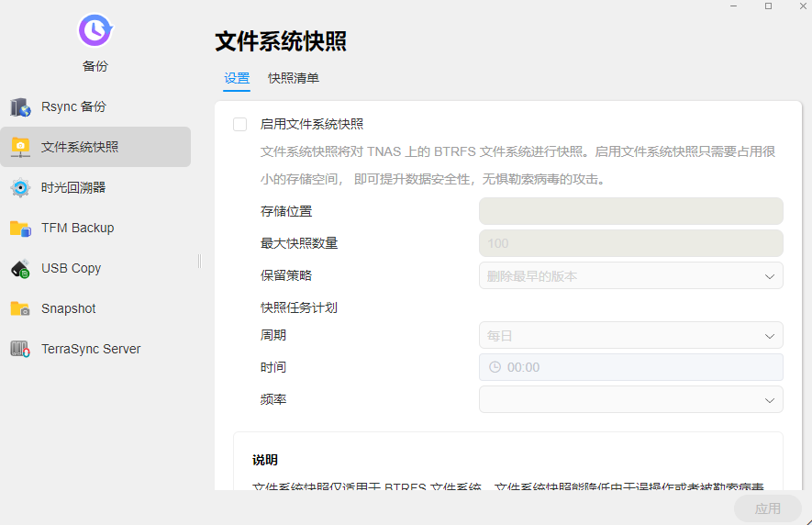Open the 时光回溯器 gear icon

(21, 187)
